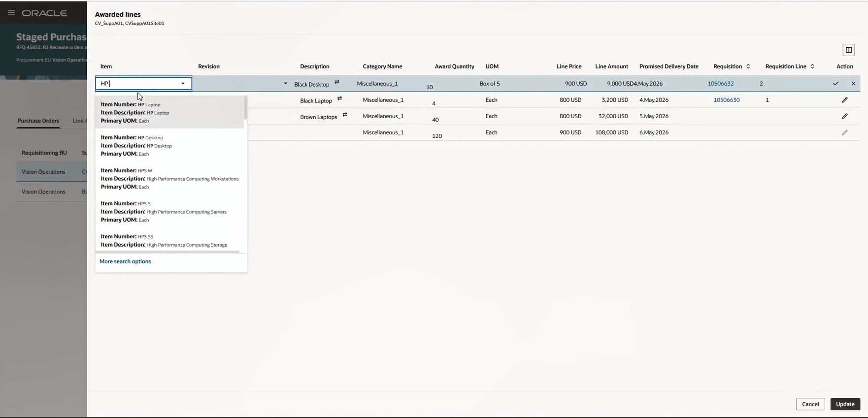Image resolution: width=868 pixels, height=418 pixels.
Task: Sort by Requisition column arrows
Action: pos(748,66)
